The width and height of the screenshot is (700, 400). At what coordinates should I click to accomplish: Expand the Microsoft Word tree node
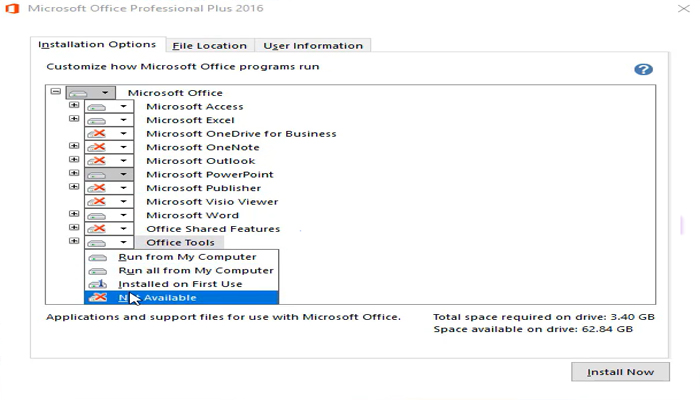[74, 214]
